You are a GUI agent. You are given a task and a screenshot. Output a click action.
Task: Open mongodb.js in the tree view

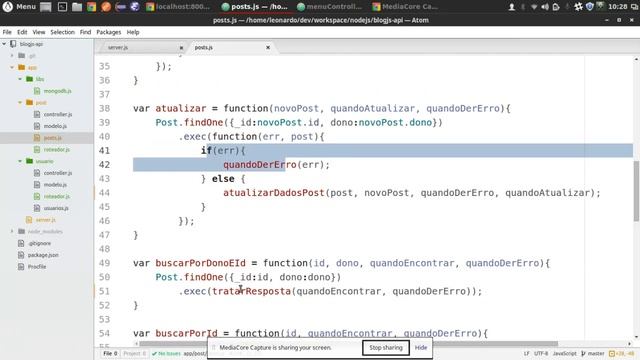(x=57, y=91)
